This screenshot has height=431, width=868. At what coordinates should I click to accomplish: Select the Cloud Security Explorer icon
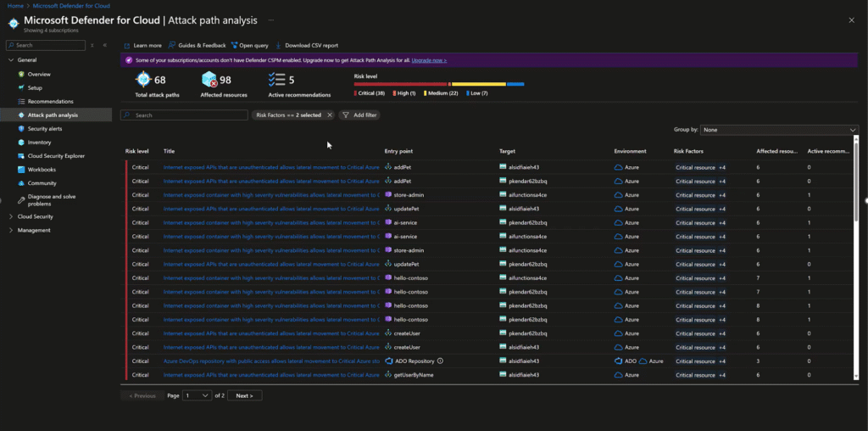point(21,156)
